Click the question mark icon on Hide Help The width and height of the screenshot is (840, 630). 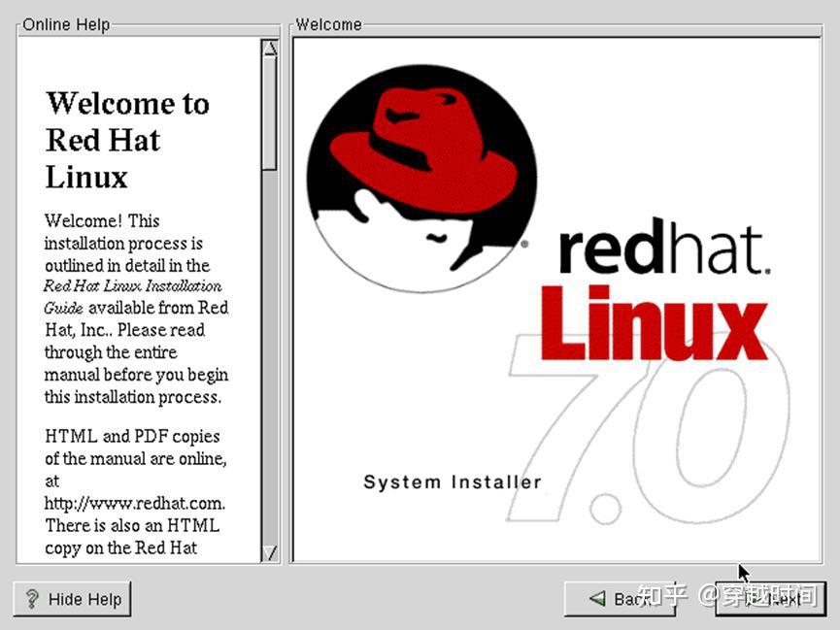[x=32, y=599]
